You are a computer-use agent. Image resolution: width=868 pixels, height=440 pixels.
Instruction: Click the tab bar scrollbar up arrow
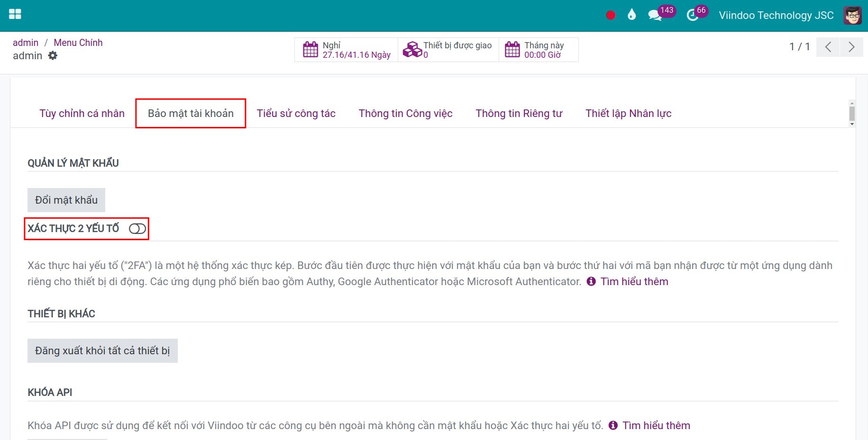[x=852, y=103]
